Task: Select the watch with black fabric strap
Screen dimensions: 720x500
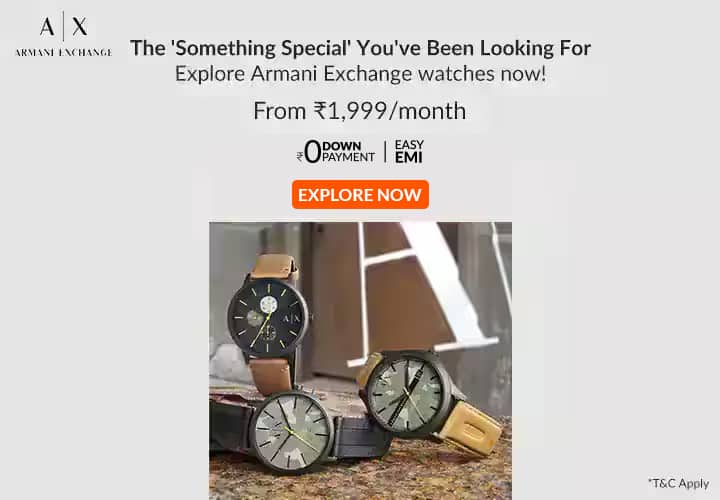Action: [301, 433]
